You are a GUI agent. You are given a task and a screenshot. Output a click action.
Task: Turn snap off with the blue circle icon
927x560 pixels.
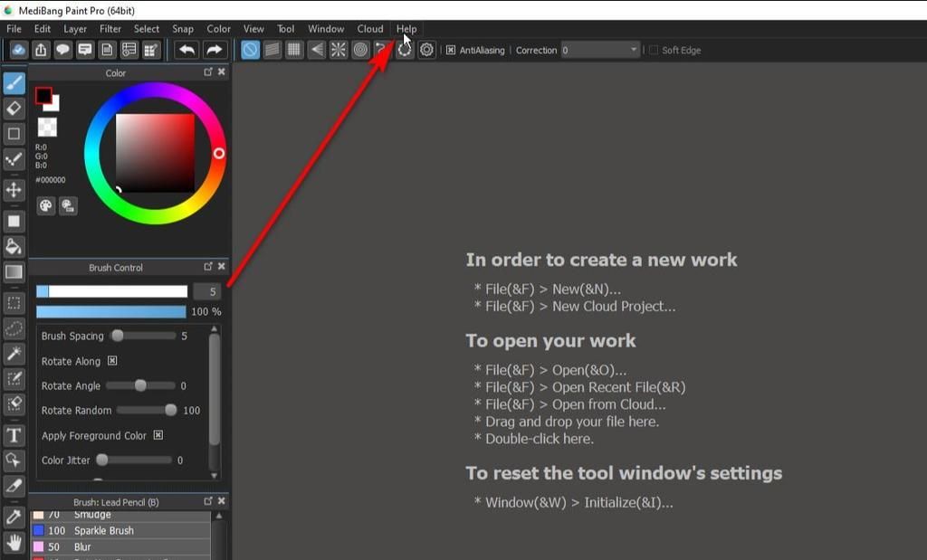(250, 51)
